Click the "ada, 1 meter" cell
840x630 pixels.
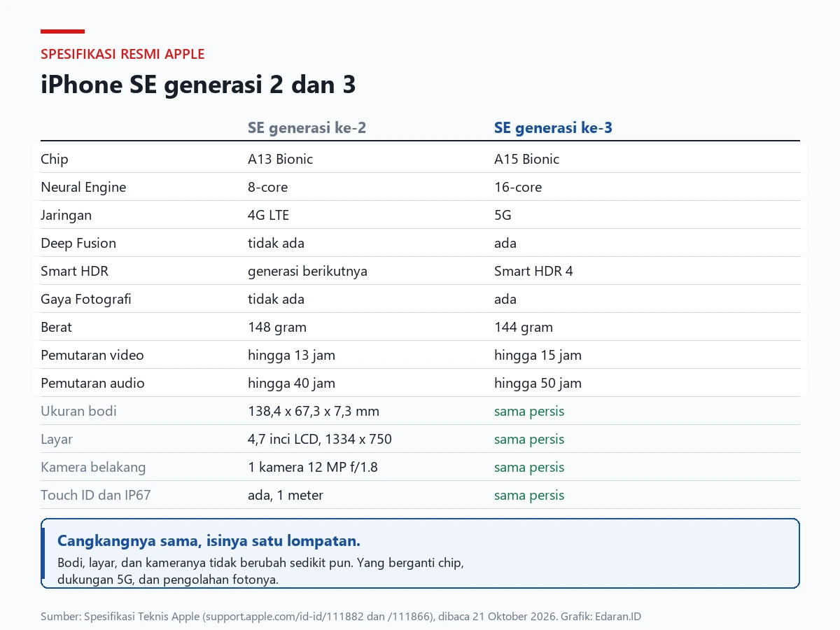point(286,495)
